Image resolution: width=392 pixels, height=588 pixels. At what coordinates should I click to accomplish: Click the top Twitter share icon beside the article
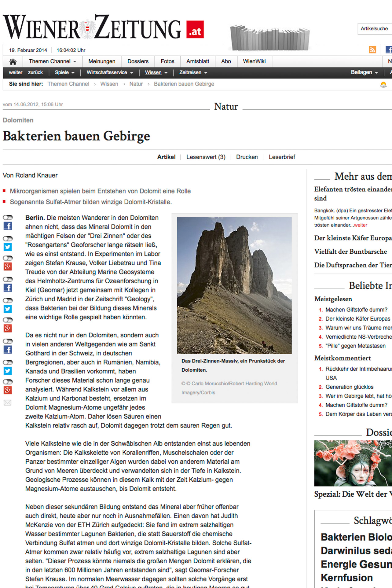pos(8,247)
